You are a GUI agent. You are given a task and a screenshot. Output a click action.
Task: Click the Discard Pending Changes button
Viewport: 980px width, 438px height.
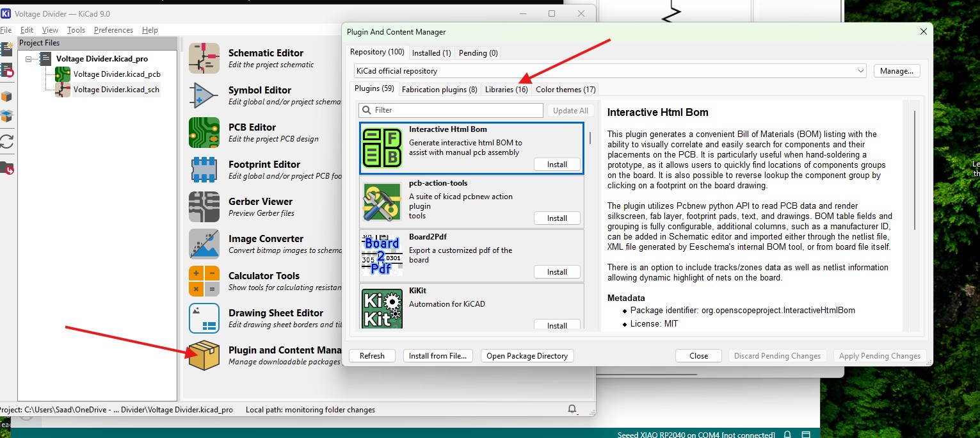[777, 356]
